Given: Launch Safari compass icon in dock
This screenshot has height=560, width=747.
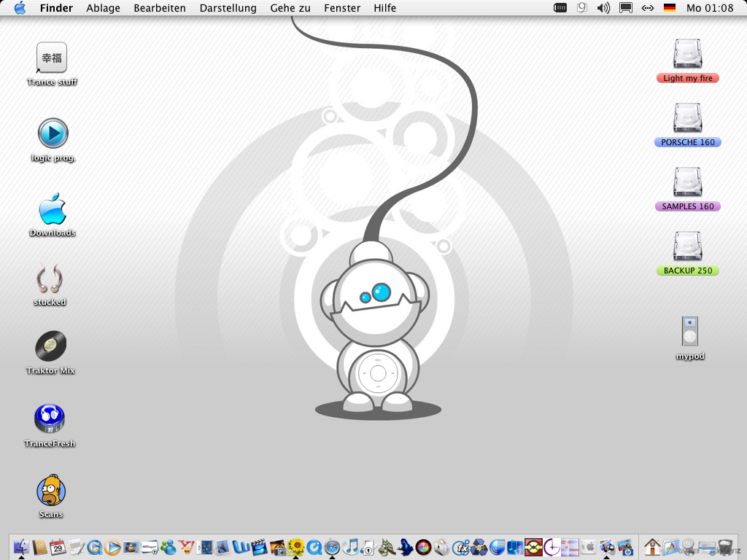Looking at the screenshot, I should tap(333, 547).
